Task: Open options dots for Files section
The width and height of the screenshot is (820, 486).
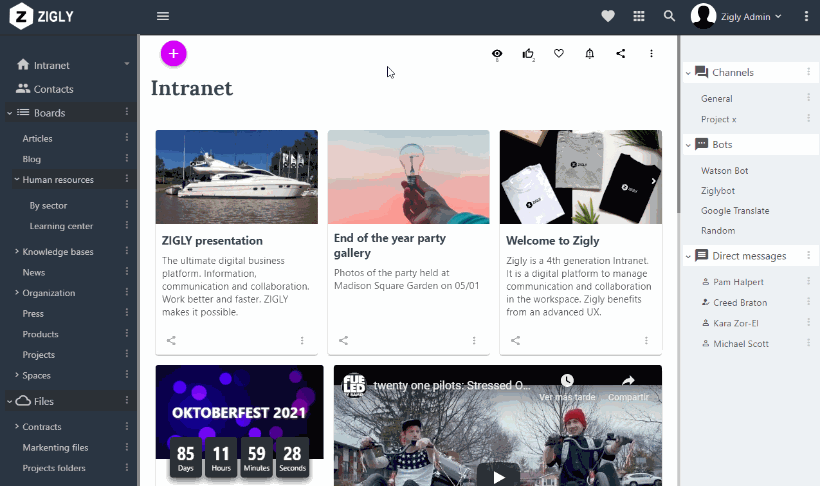Action: (x=127, y=400)
